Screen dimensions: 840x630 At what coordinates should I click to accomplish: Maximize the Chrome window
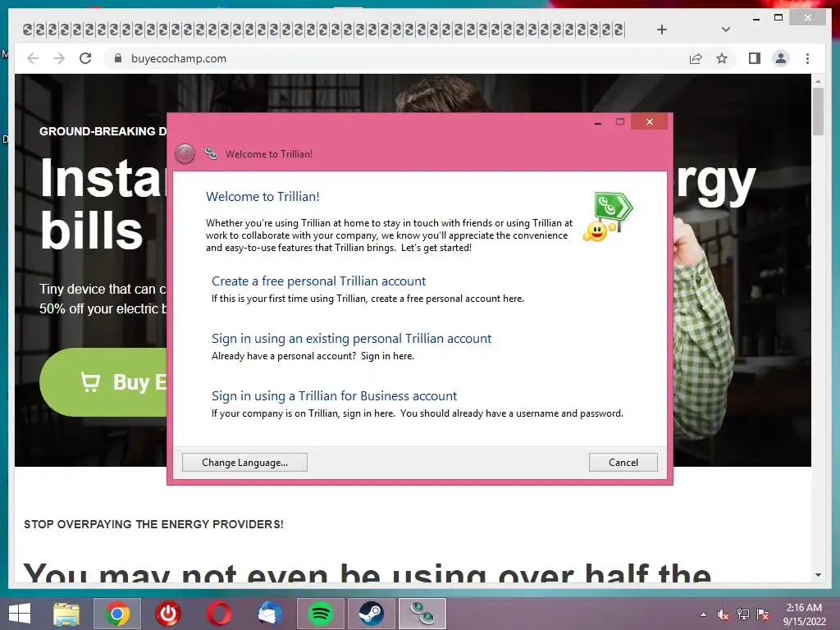click(778, 18)
